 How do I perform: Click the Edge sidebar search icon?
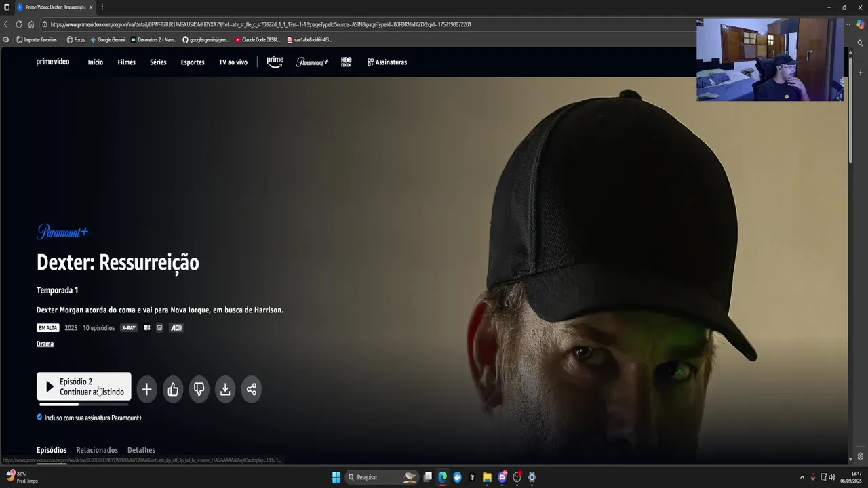pos(861,44)
